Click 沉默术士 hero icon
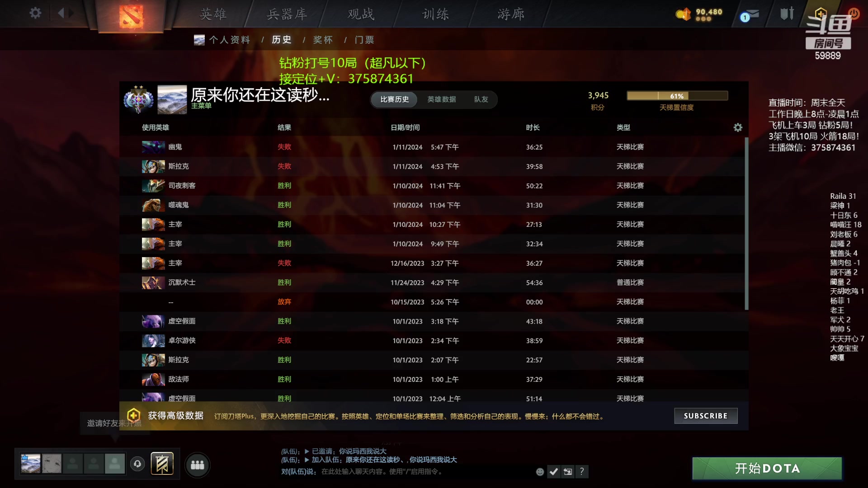 tap(153, 282)
